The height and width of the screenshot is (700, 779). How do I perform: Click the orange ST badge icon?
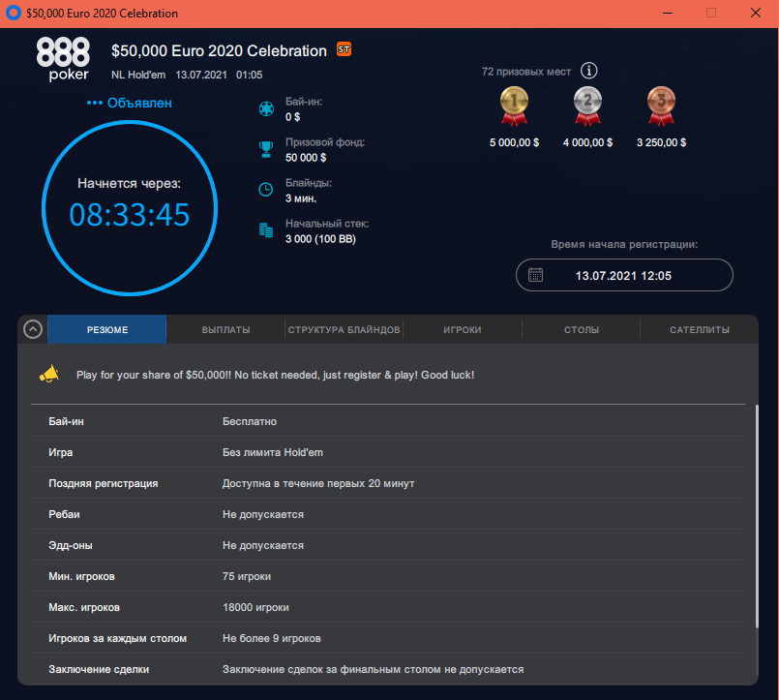click(344, 49)
